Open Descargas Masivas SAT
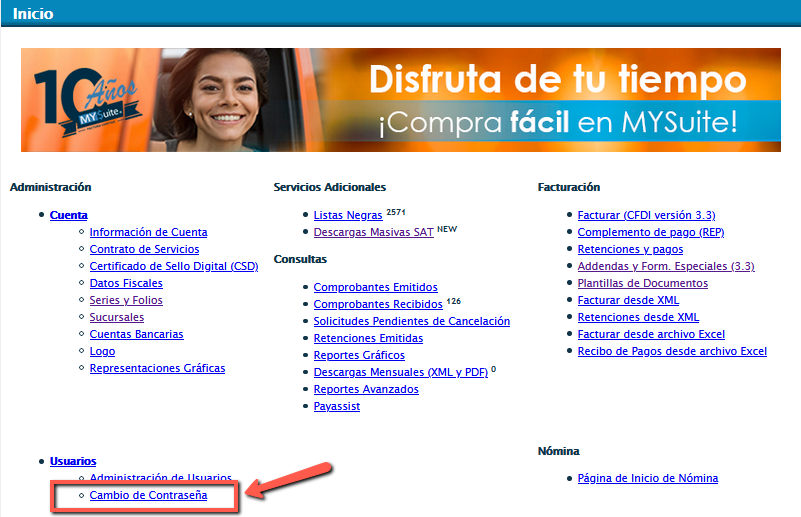The width and height of the screenshot is (801, 517). point(372,232)
